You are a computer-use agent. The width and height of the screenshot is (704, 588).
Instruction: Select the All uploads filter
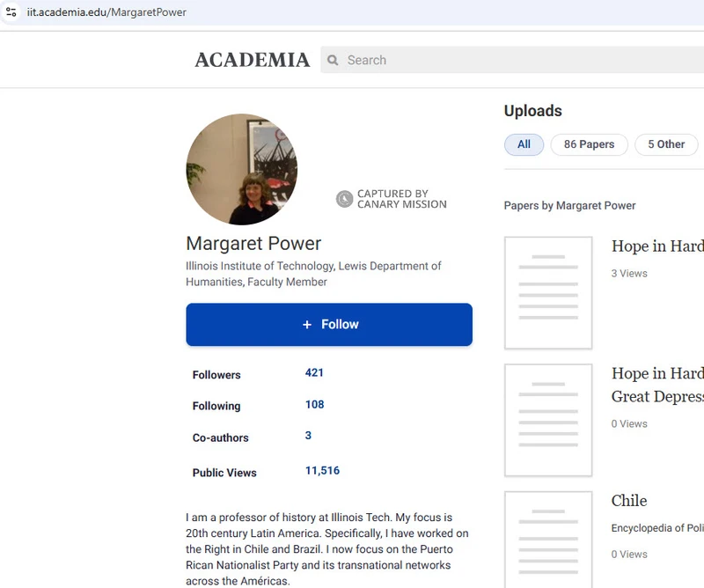524,144
